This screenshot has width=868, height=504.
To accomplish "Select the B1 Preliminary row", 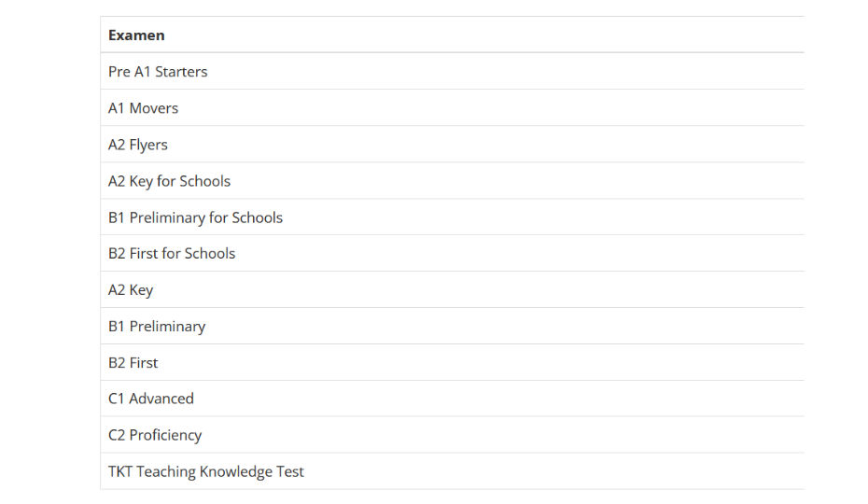I will [453, 327].
